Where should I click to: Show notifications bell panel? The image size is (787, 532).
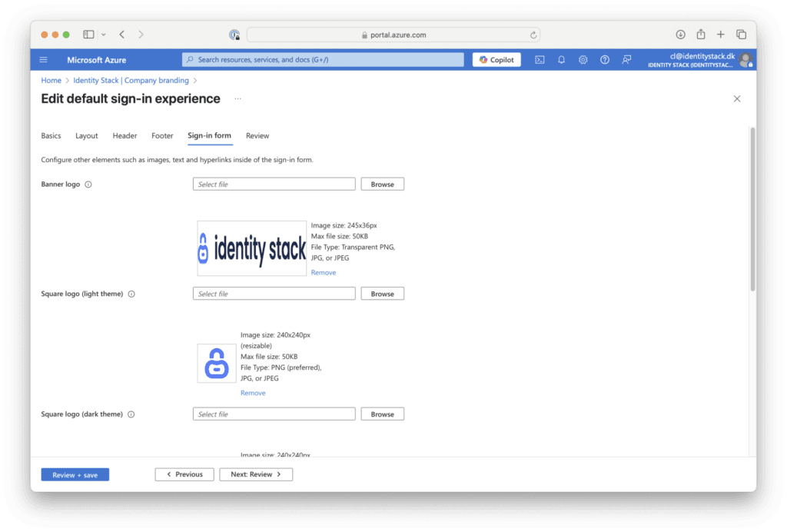tap(561, 60)
